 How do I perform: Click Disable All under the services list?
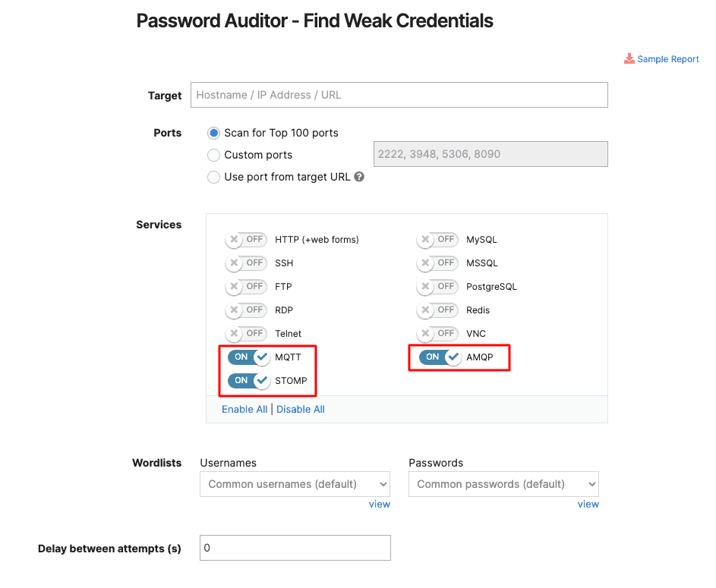point(301,408)
